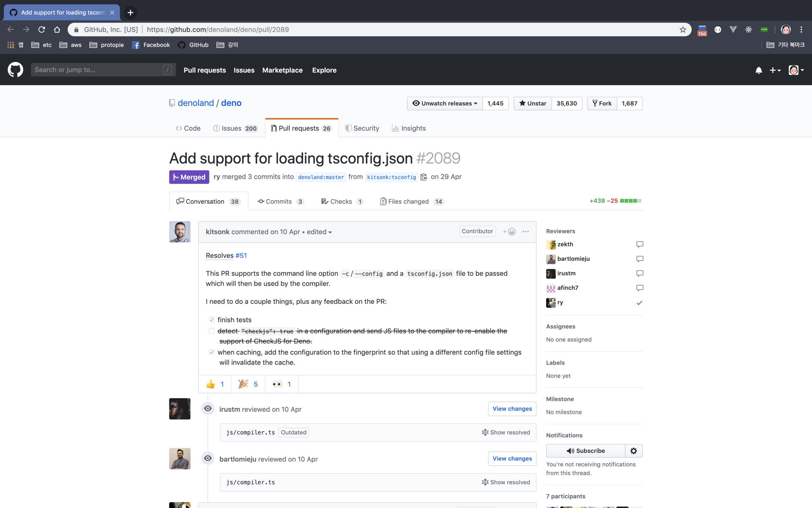Viewport: 812px width, 508px height.
Task: Focus the Search or jump to field
Action: point(98,70)
